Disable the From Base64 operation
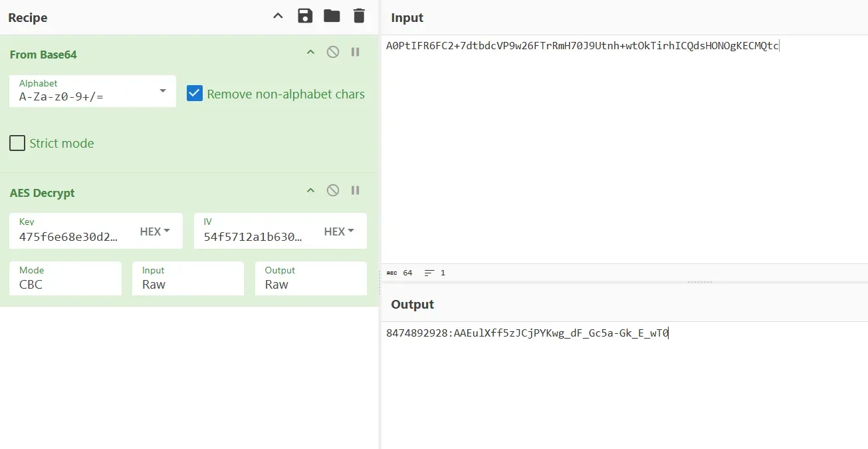Image resolution: width=868 pixels, height=449 pixels. 333,52
